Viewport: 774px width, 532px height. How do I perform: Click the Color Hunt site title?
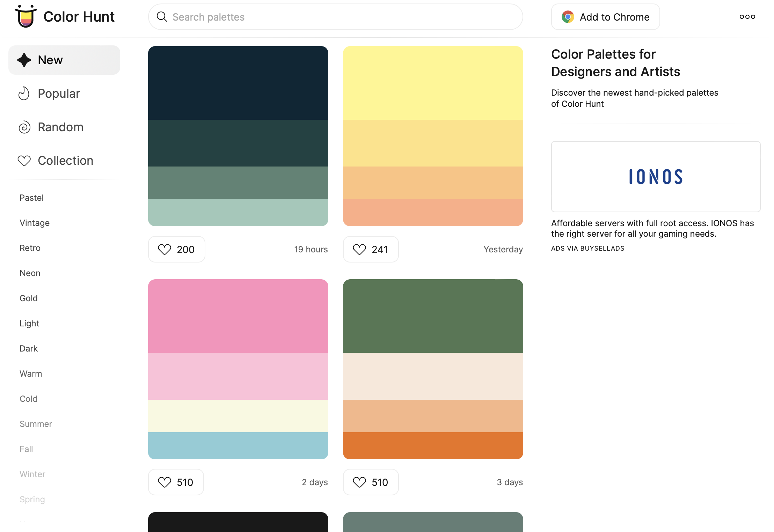point(79,17)
